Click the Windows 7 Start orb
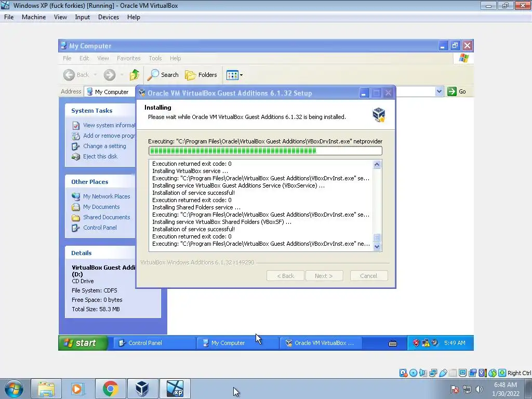Image resolution: width=532 pixels, height=399 pixels. pos(14,389)
